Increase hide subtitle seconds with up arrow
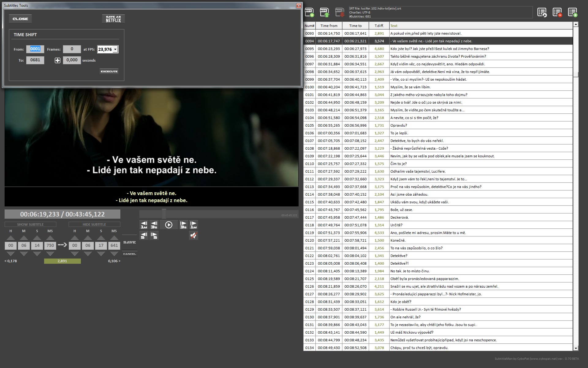Screen dimensions: 588x368 [101, 238]
